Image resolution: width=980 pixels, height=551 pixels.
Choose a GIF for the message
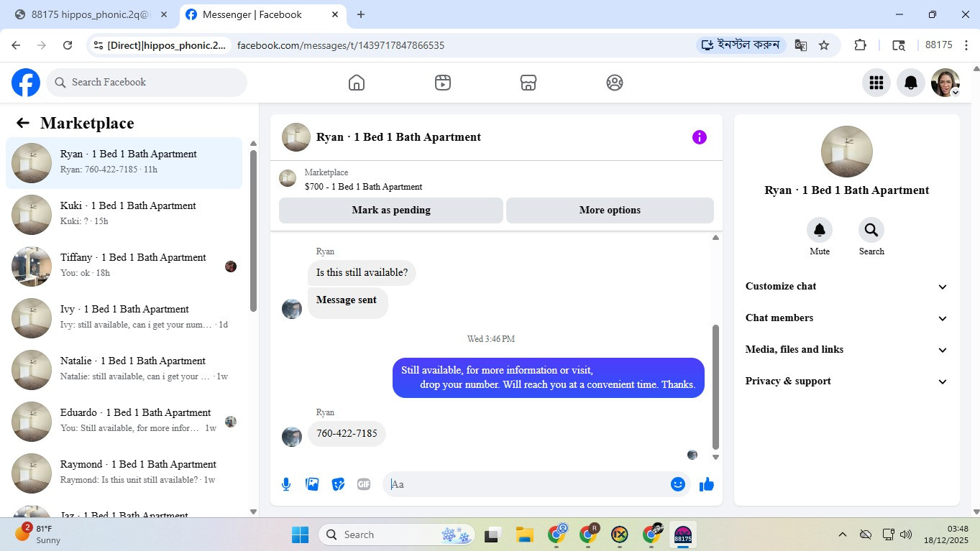click(364, 484)
